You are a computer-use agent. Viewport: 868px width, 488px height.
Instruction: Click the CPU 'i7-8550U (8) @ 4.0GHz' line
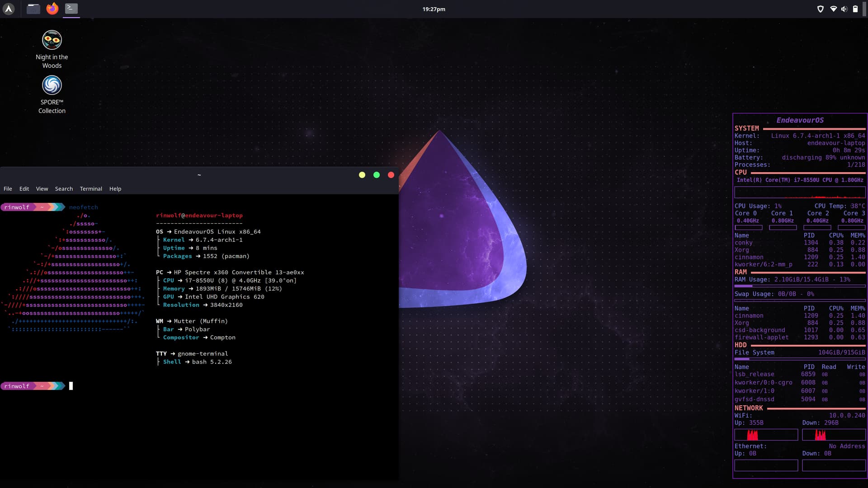[230, 281]
